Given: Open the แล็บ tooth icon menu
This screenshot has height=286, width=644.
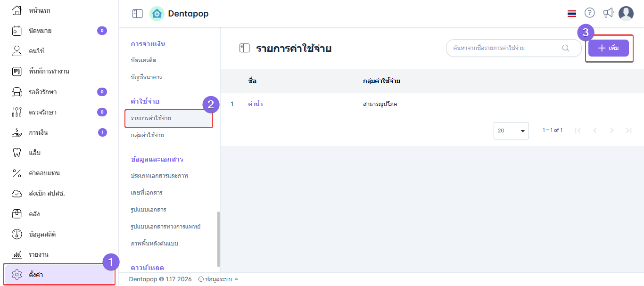Looking at the screenshot, I should 17,153.
